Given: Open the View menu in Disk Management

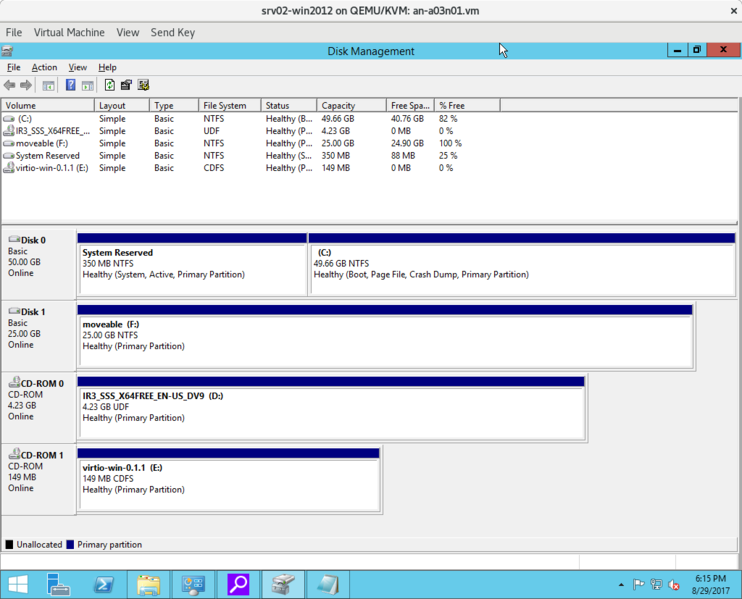Looking at the screenshot, I should click(77, 67).
